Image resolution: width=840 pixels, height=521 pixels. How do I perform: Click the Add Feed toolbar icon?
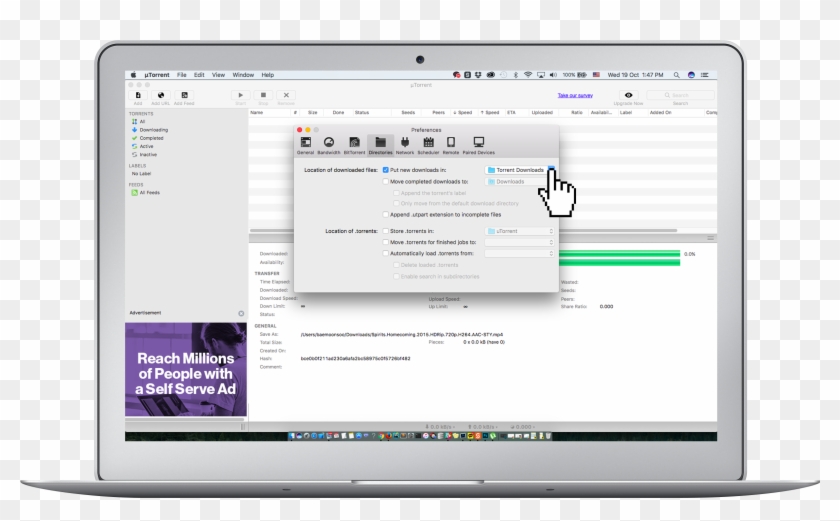pos(184,95)
